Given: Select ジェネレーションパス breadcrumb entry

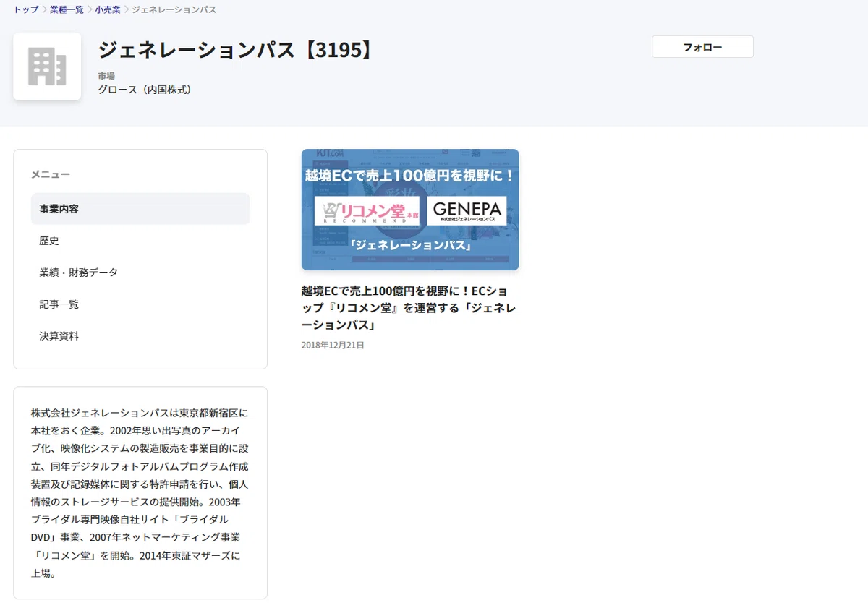Looking at the screenshot, I should (x=174, y=9).
